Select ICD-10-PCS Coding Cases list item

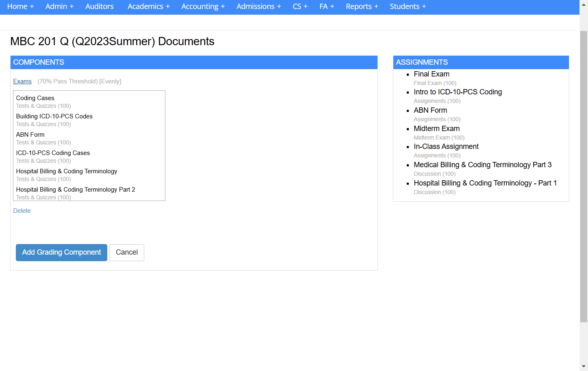(x=53, y=153)
